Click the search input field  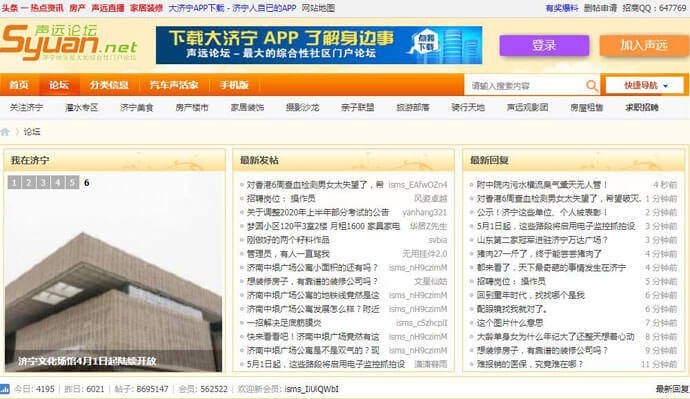[x=526, y=85]
